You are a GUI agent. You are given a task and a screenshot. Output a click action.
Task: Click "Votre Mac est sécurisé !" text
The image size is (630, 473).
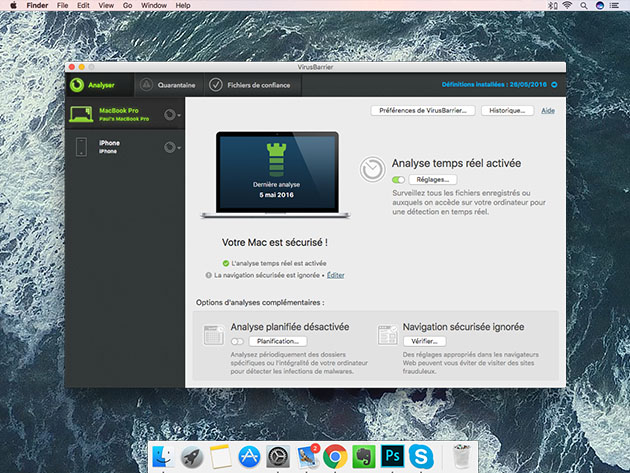pos(275,242)
